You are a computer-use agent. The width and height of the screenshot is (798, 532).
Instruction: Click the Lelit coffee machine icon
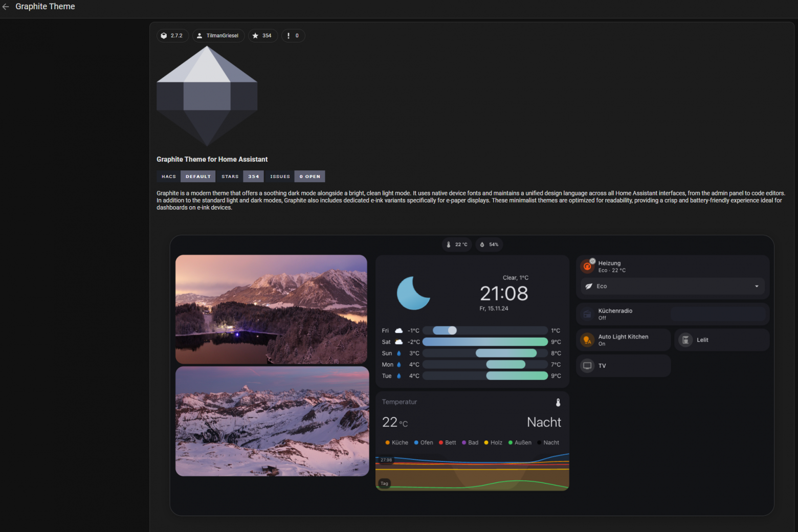point(685,340)
